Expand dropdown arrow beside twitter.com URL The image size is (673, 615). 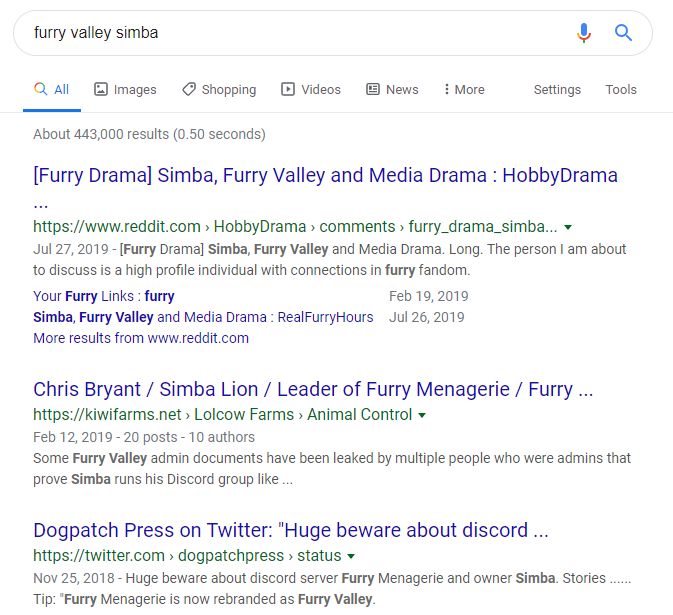[x=351, y=557]
